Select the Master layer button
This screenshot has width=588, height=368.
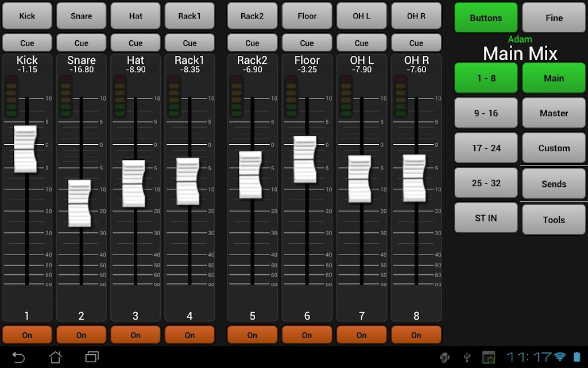(x=554, y=113)
